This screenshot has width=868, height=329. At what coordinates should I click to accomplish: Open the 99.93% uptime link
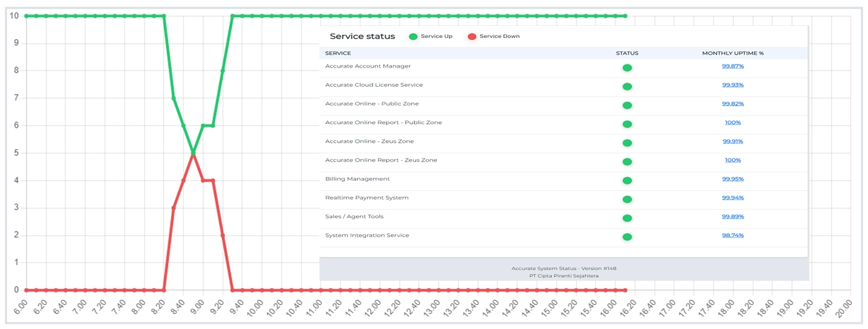coord(733,85)
